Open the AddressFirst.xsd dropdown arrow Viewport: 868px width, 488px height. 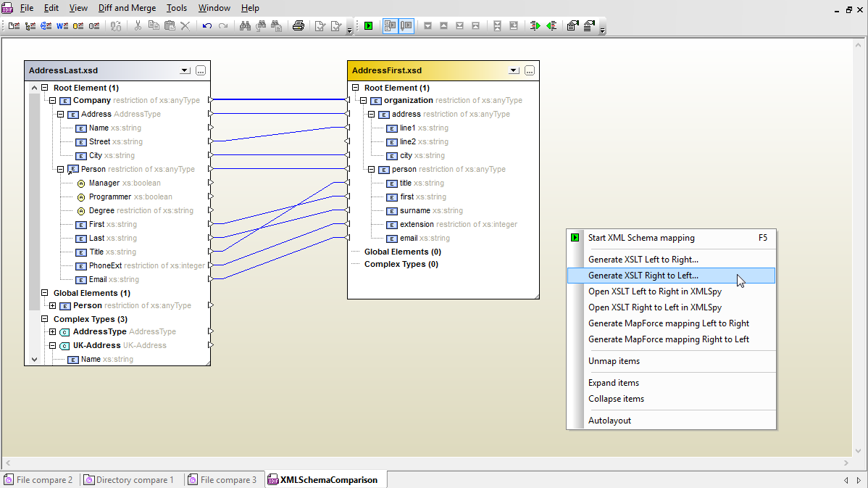pos(514,70)
